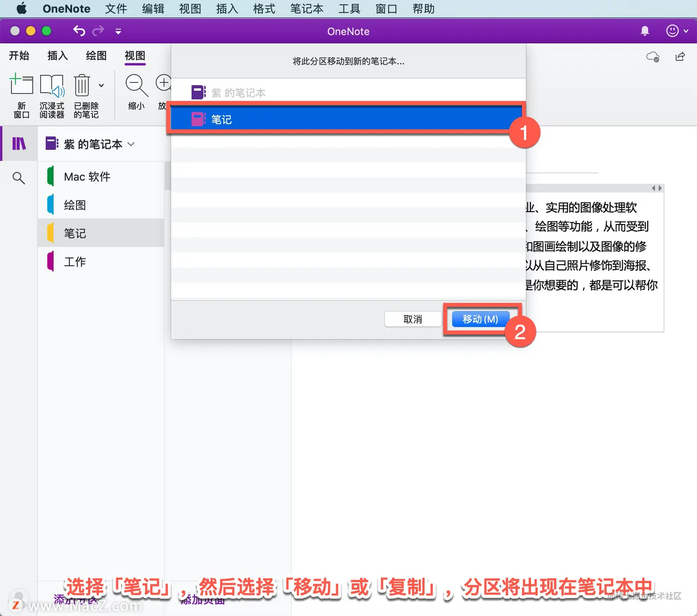
Task: Switch to the 绘图 ribbon tab
Action: click(x=96, y=56)
